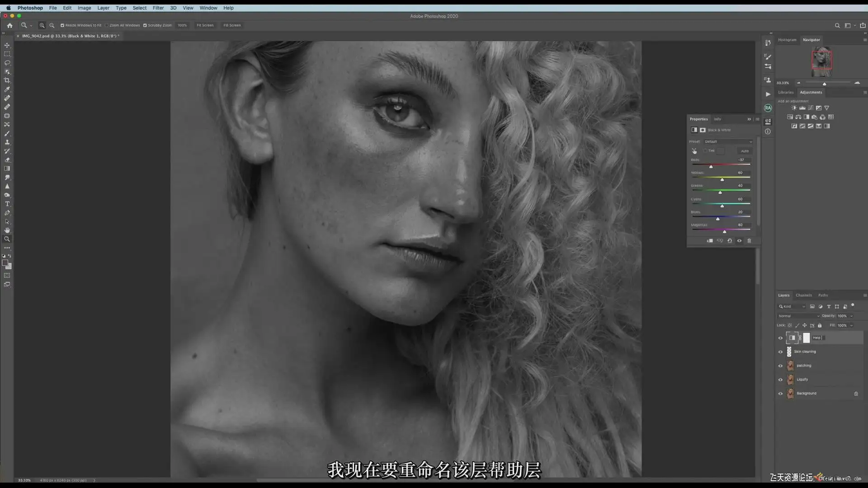The width and height of the screenshot is (868, 488).
Task: Click the on-image adjustment hand tool
Action: [x=694, y=151]
